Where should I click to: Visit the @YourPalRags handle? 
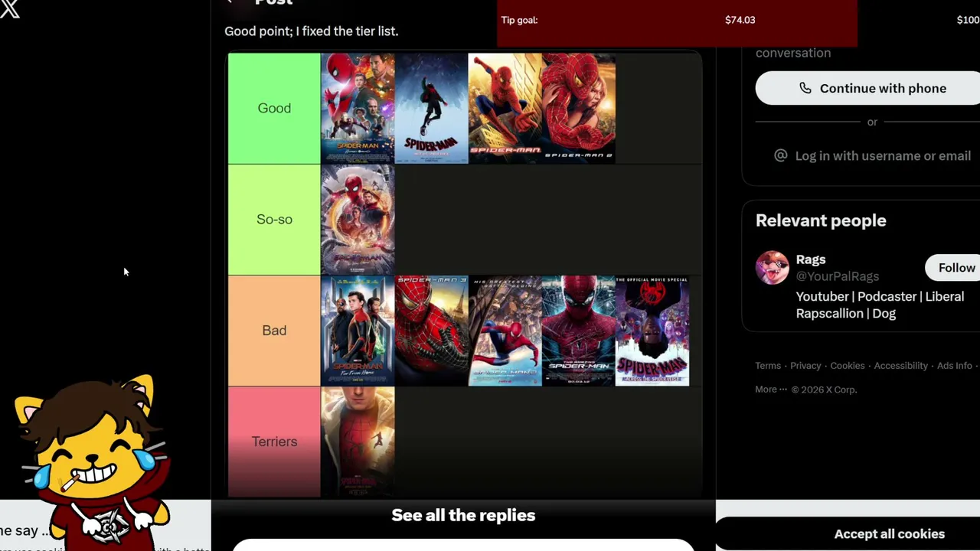click(x=837, y=276)
